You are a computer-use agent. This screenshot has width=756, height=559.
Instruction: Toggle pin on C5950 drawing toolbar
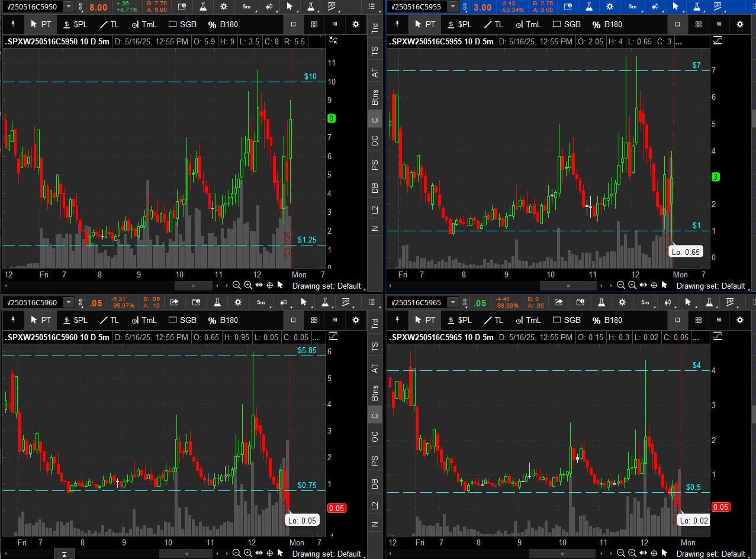[13, 24]
